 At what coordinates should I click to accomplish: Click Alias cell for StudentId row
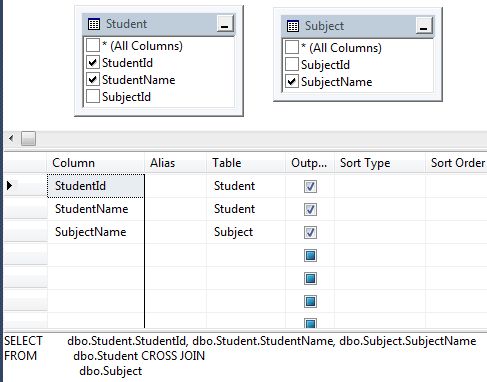pos(176,186)
